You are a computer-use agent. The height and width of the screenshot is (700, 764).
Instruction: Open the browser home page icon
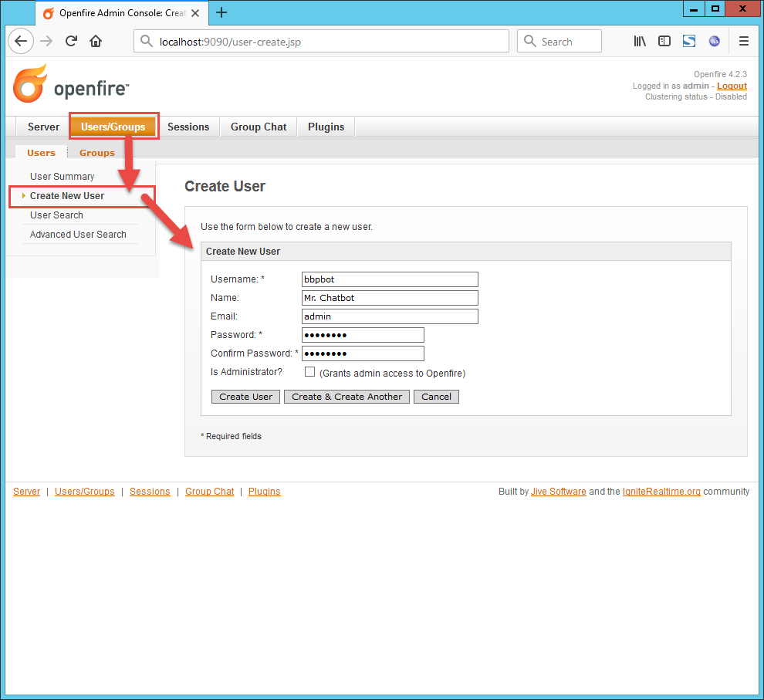(96, 41)
